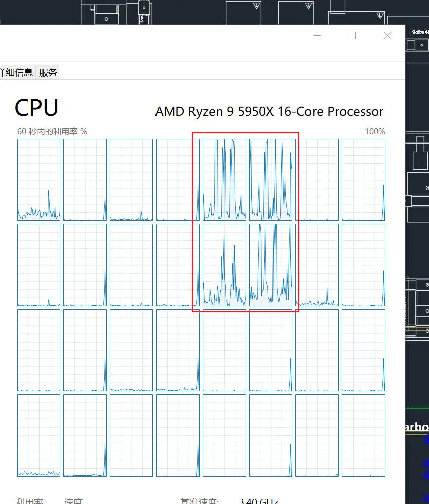
Task: Open the 详细信息 tab
Action: [16, 72]
